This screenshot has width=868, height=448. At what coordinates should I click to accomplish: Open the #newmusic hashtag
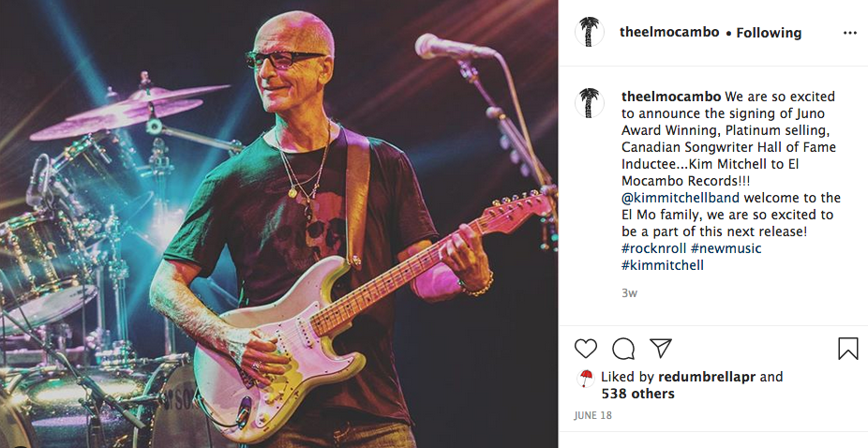(x=726, y=248)
